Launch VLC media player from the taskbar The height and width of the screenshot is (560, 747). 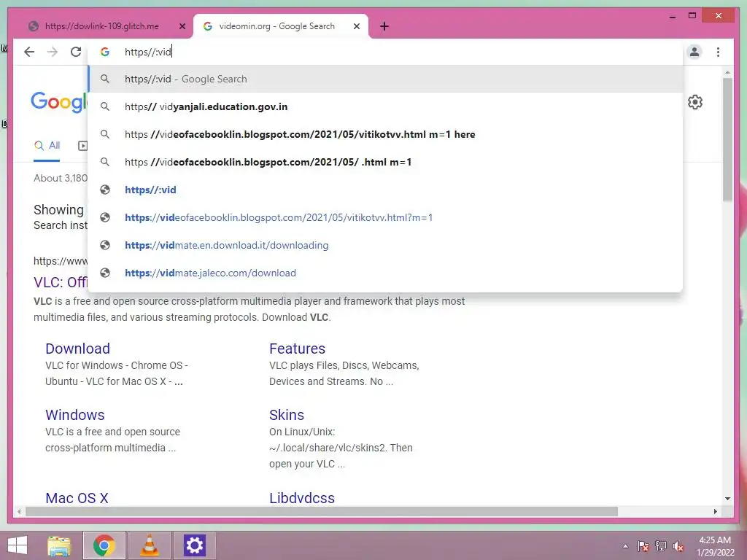click(x=150, y=545)
